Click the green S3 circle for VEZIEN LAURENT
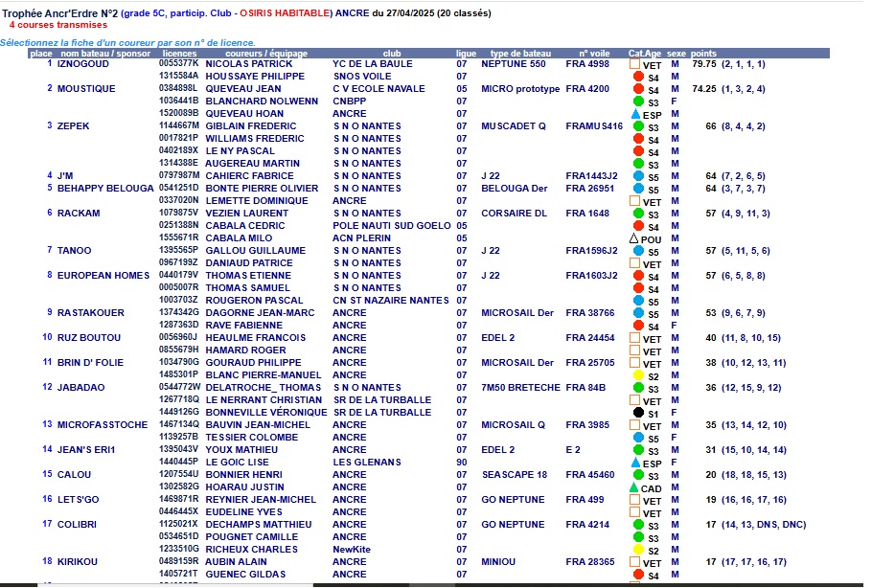 click(638, 213)
